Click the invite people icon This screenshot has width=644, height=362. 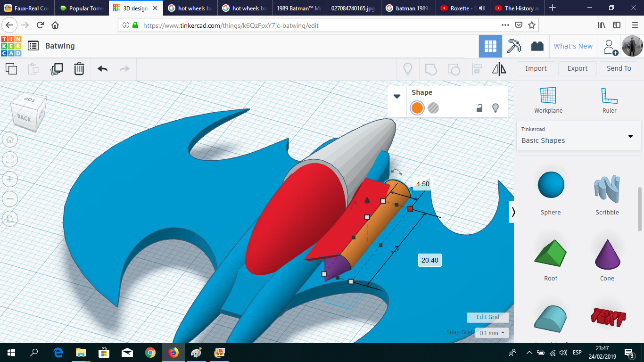611,47
